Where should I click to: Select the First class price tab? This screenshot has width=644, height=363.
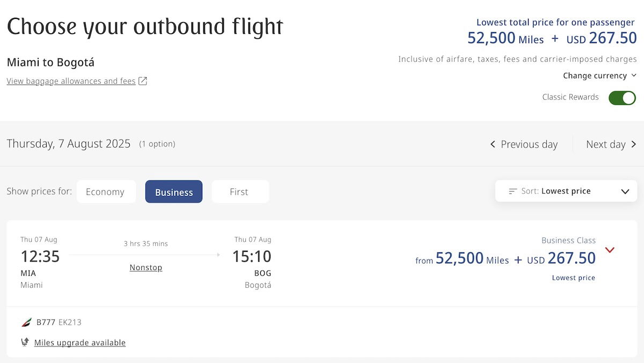click(x=240, y=192)
